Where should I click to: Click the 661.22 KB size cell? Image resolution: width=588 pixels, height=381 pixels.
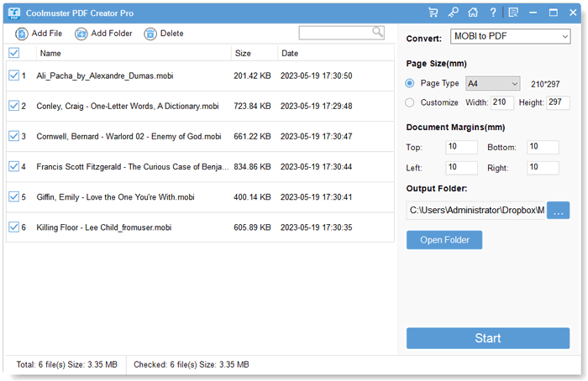[x=252, y=136]
